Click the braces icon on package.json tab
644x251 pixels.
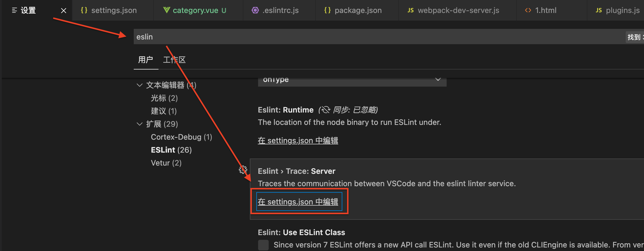coord(327,10)
